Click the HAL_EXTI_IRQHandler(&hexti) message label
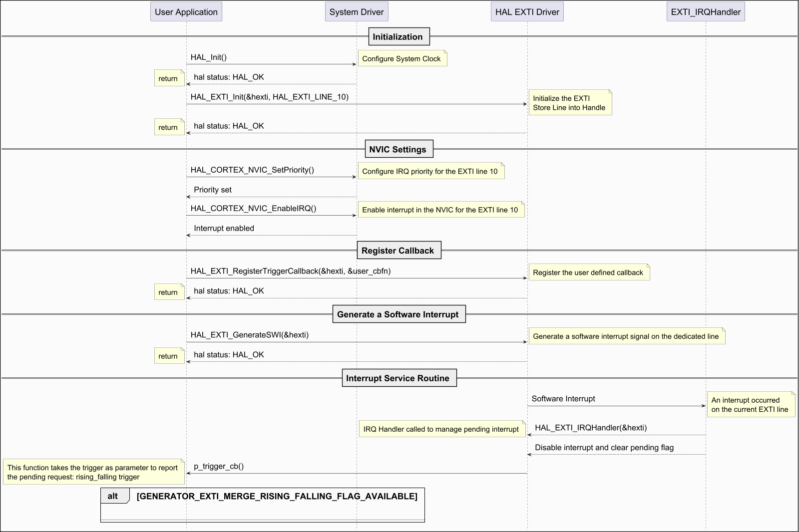This screenshot has height=532, width=799. coord(591,428)
